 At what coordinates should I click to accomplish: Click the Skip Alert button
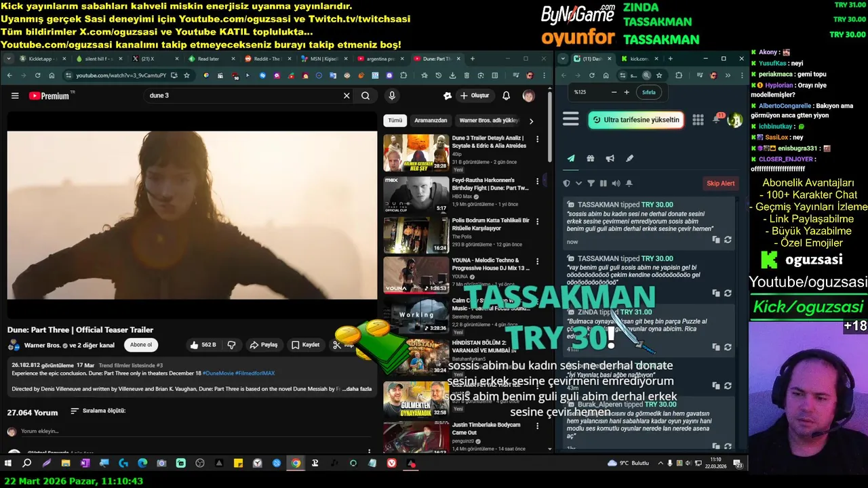pyautogui.click(x=721, y=183)
